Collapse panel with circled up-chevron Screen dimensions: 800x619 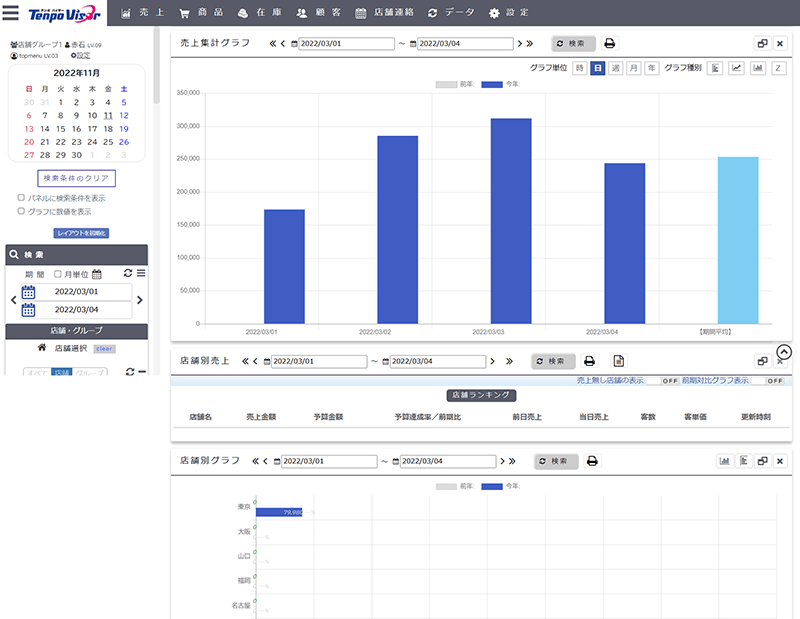(x=784, y=352)
